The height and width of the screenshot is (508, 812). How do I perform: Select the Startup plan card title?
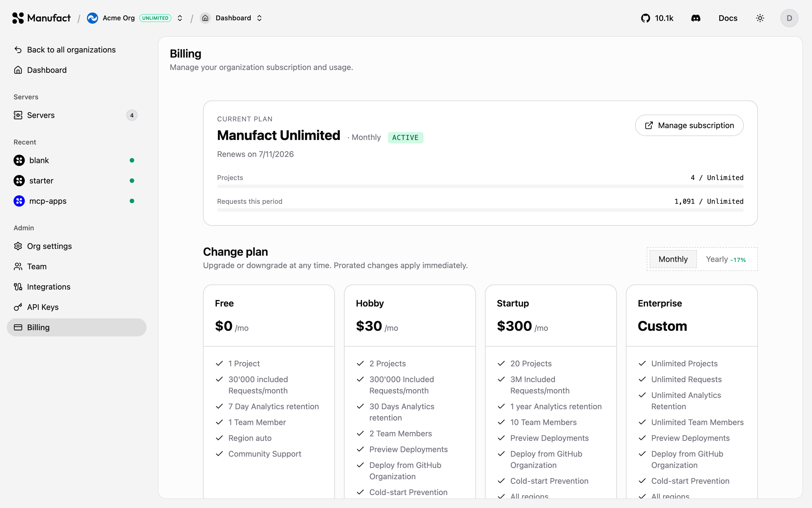[x=513, y=303]
